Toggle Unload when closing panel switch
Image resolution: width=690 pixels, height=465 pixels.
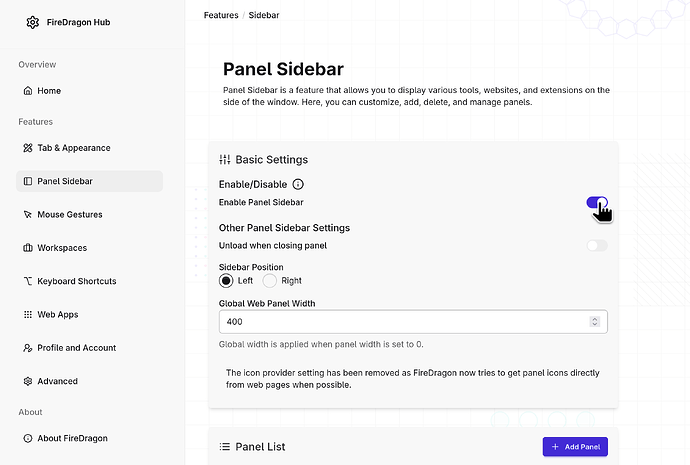pyautogui.click(x=596, y=245)
